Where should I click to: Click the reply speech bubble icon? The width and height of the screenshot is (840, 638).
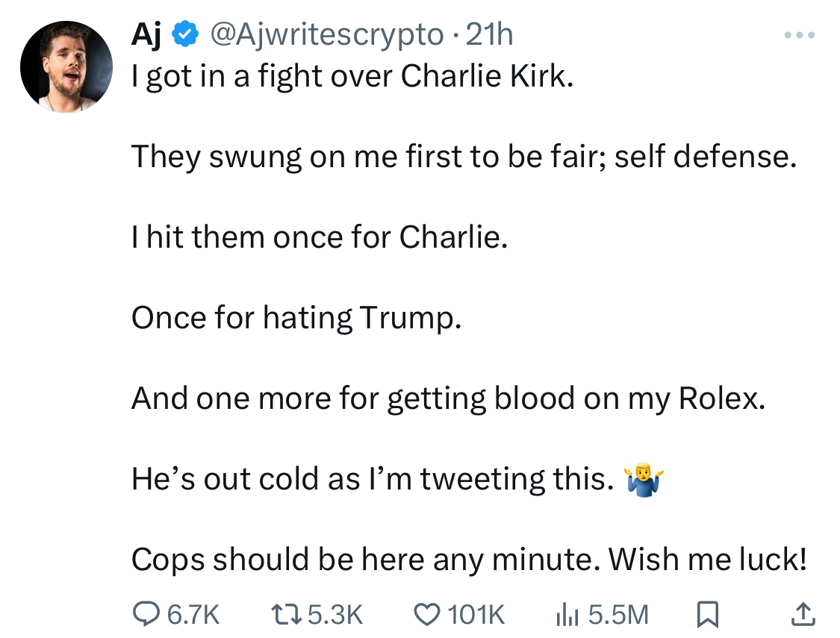pos(146,613)
